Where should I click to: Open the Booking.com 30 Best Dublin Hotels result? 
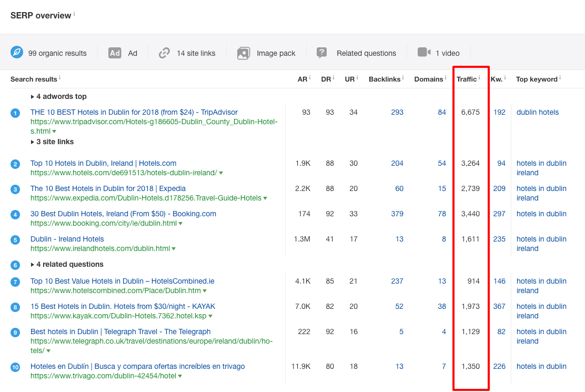[x=124, y=214]
